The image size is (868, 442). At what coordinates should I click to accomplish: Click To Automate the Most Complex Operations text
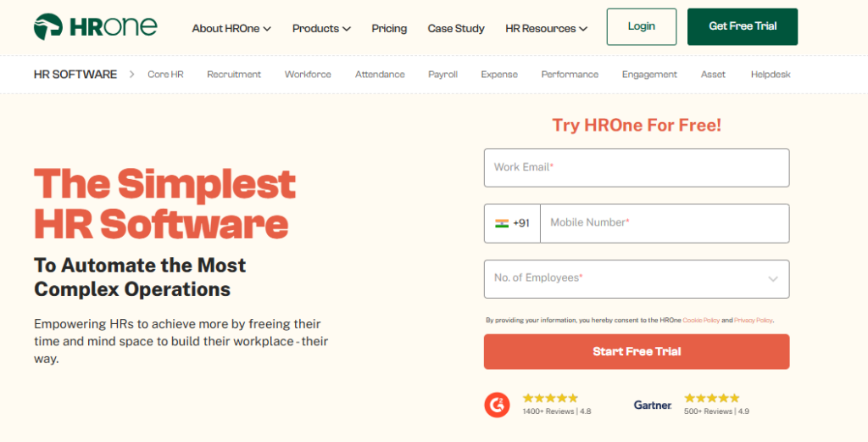pyautogui.click(x=140, y=277)
